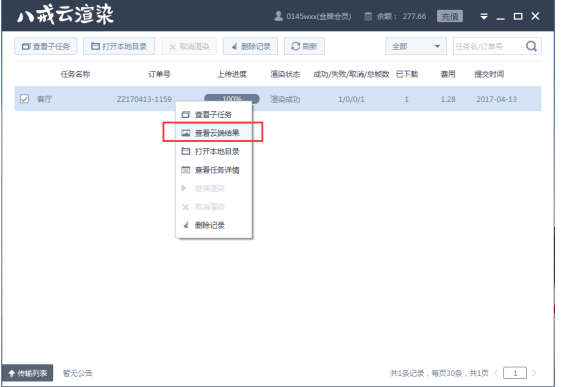Click the 2017-04-13 submit date cell
This screenshot has height=387, width=561.
pos(496,99)
